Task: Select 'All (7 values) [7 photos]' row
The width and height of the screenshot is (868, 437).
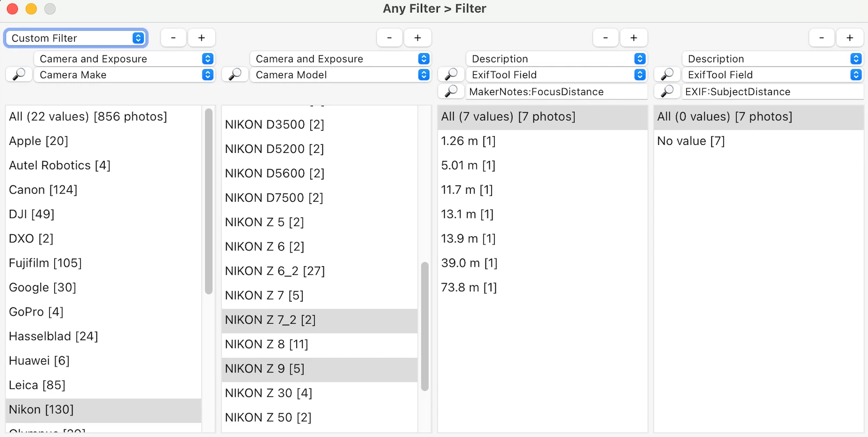Action: click(542, 117)
